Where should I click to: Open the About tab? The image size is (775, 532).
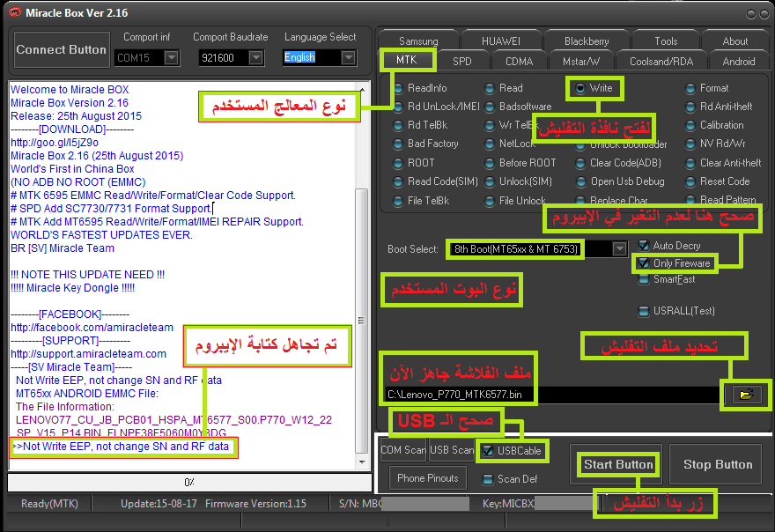pyautogui.click(x=735, y=41)
